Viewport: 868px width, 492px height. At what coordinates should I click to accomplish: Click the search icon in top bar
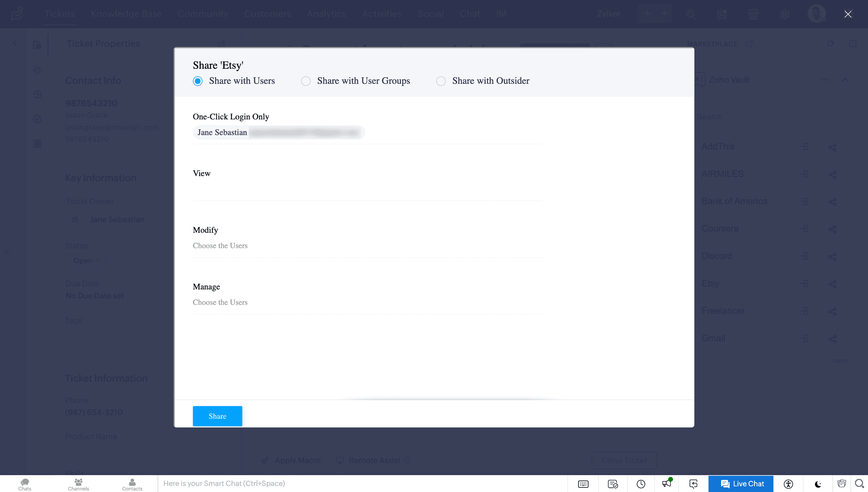click(x=690, y=14)
